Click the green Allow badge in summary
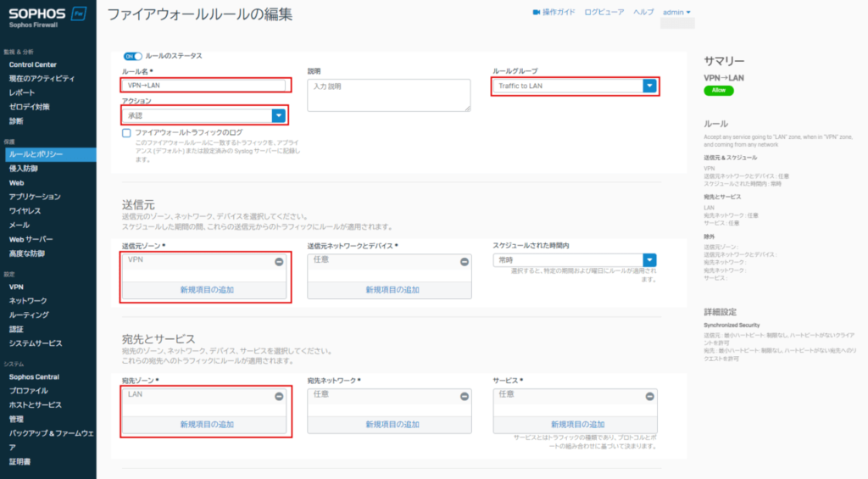 tap(719, 90)
